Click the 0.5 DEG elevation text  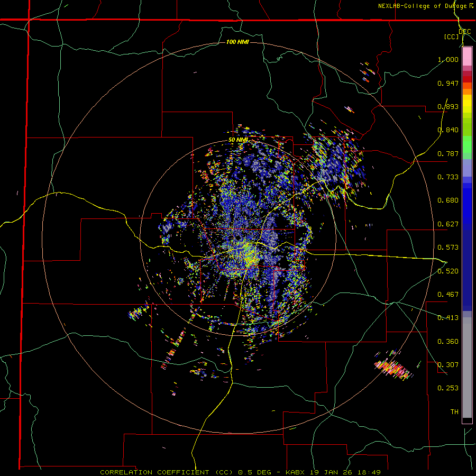pos(255,472)
